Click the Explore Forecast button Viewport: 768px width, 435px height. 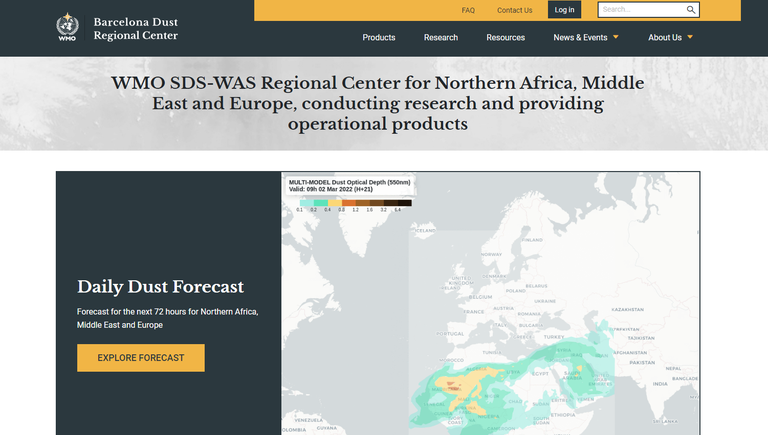pos(141,358)
